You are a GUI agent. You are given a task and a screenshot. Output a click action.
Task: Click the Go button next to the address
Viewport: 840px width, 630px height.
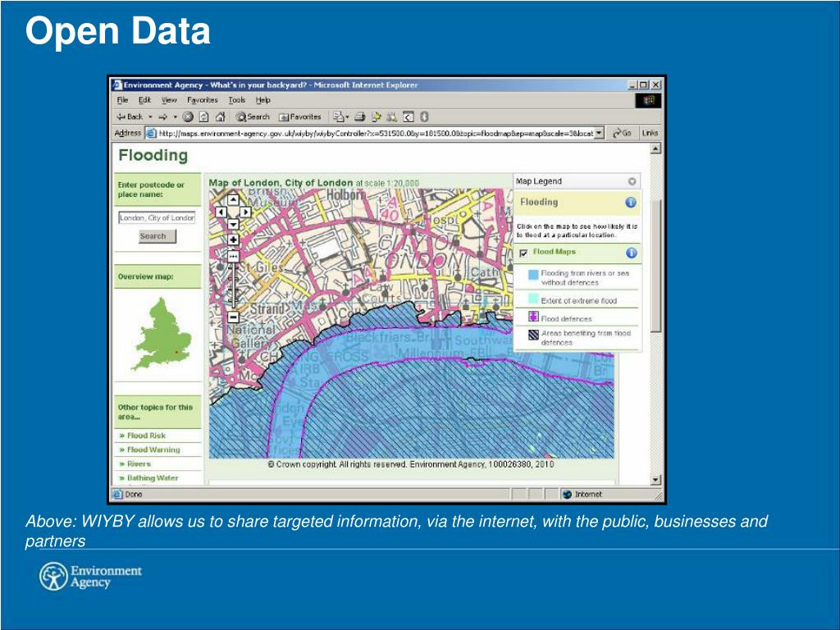pos(622,133)
